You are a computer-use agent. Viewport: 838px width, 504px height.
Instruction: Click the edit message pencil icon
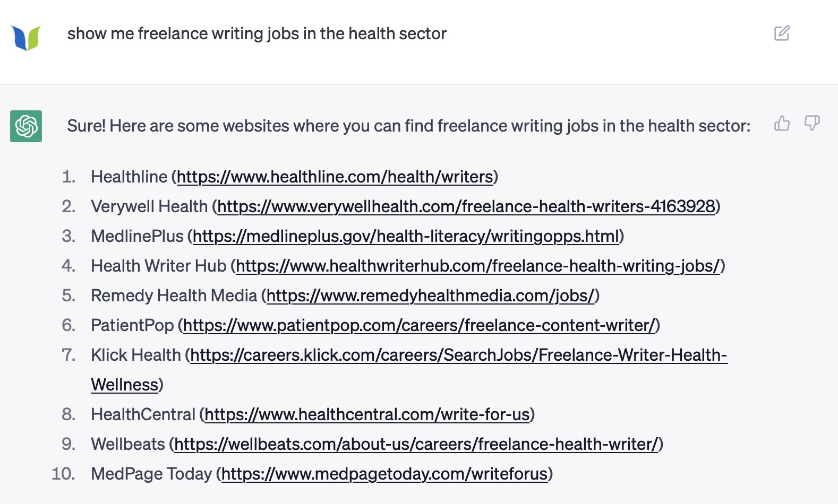click(782, 33)
